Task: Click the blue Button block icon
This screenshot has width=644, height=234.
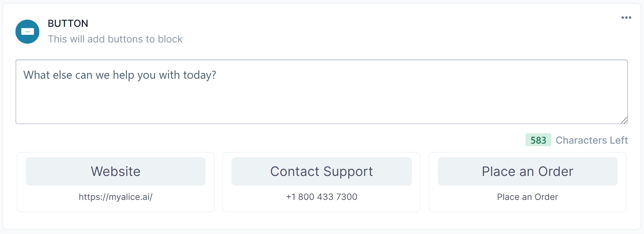Action: pyautogui.click(x=27, y=32)
